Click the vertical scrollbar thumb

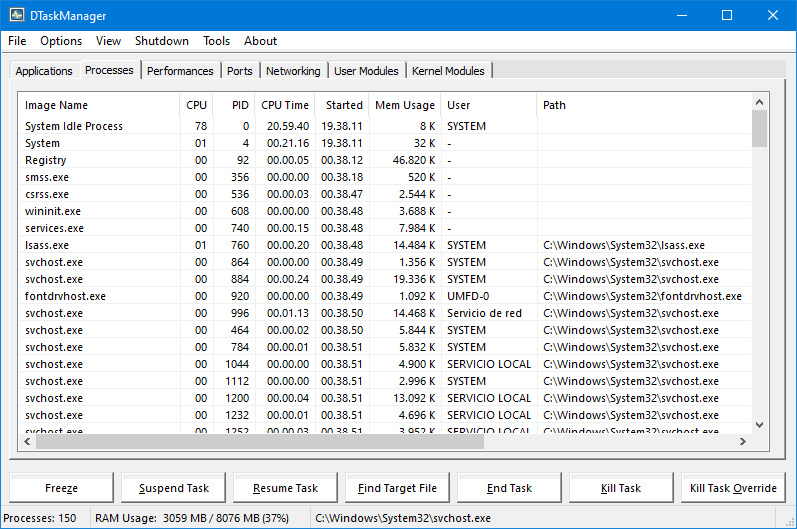pyautogui.click(x=759, y=129)
